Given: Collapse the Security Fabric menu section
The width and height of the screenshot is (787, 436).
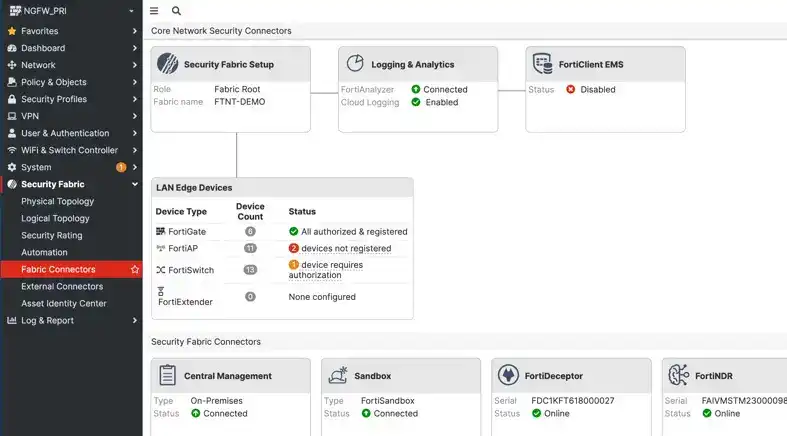Looking at the screenshot, I should [x=135, y=185].
